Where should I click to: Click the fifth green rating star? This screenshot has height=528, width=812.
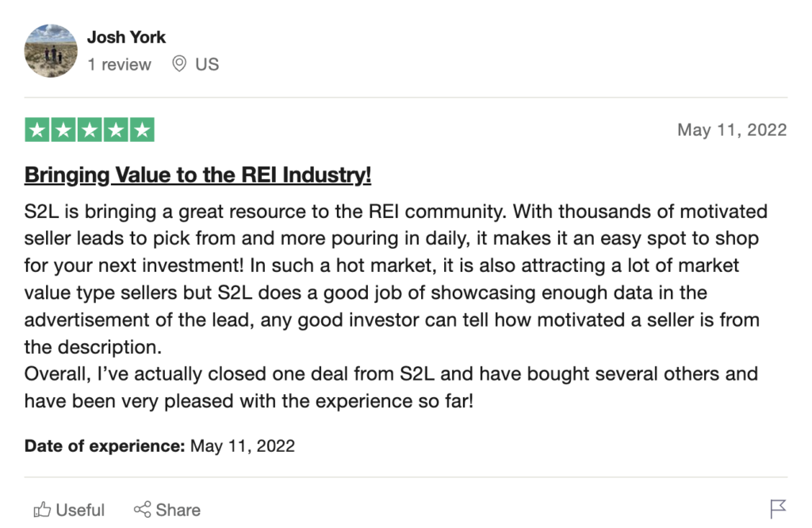click(x=142, y=130)
